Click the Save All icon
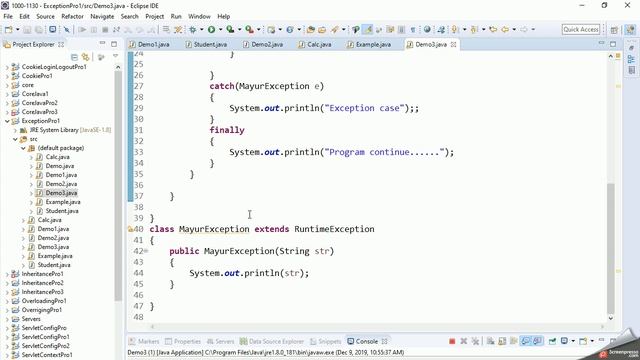 click(39, 29)
